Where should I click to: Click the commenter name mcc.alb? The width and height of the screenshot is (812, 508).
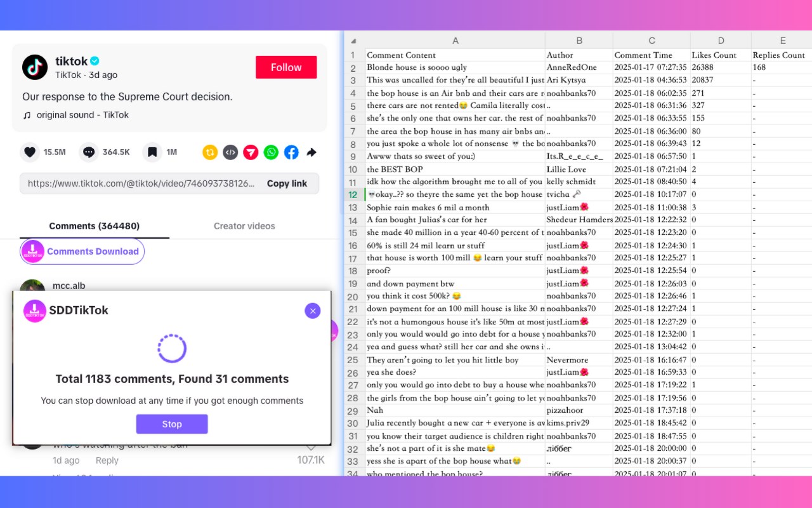click(x=69, y=286)
